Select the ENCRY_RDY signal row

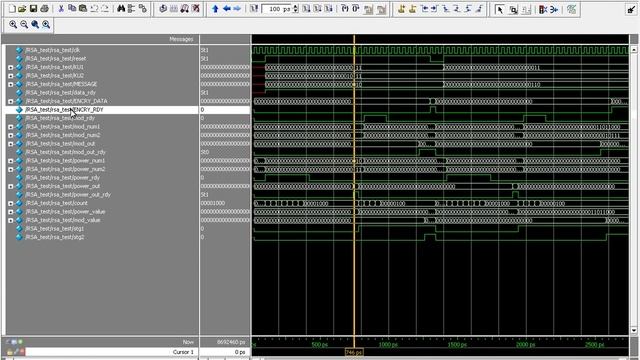(102, 110)
